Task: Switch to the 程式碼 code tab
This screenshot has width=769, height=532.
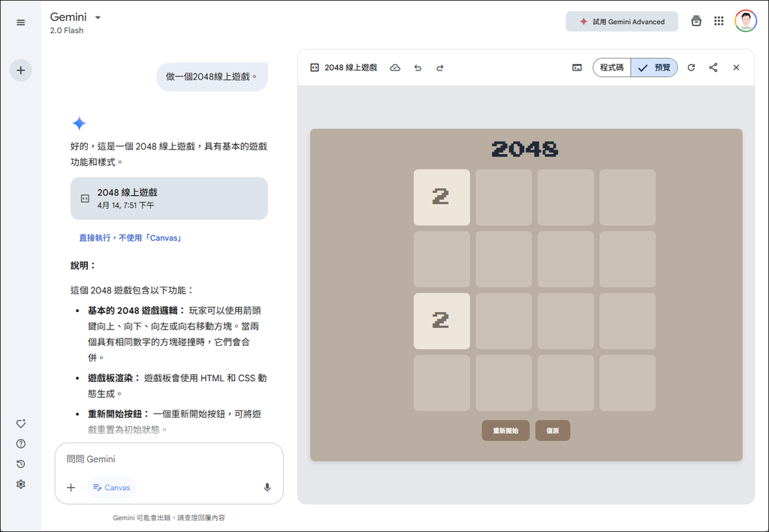Action: [611, 68]
